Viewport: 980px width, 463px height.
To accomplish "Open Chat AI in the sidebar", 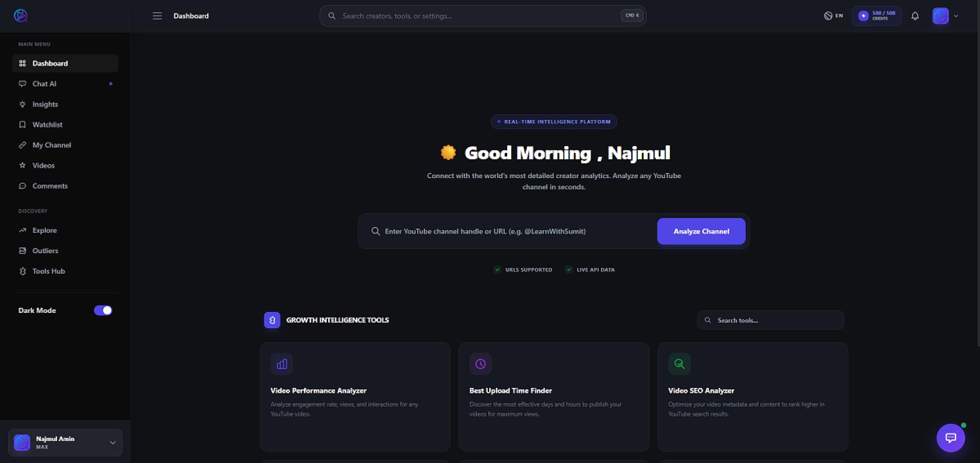I will click(x=65, y=84).
